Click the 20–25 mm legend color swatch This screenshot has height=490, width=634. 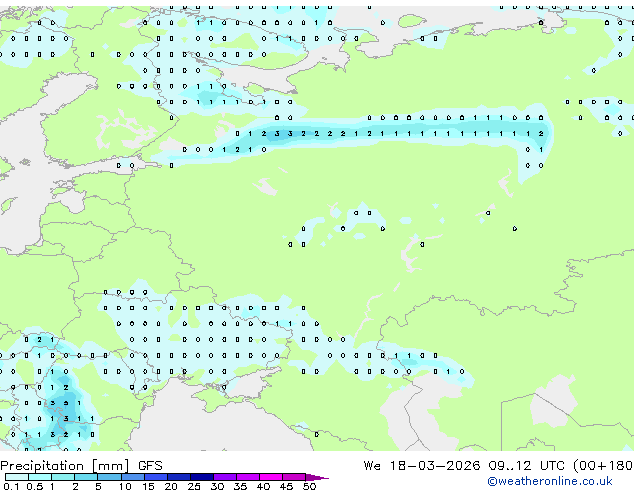pos(178,477)
